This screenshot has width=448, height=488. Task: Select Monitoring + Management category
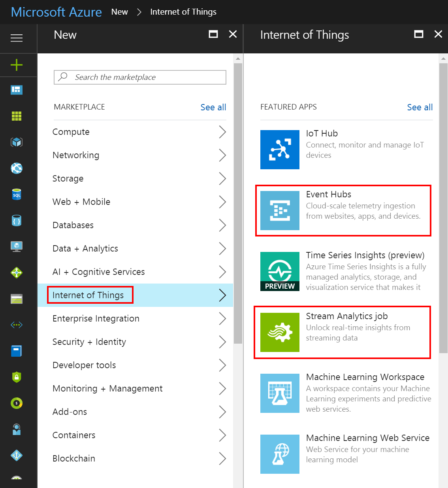[135, 388]
